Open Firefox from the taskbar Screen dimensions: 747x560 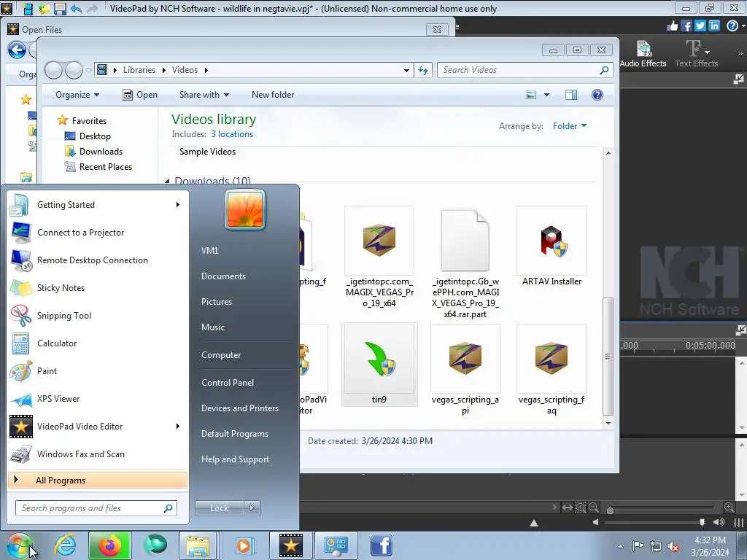[109, 545]
